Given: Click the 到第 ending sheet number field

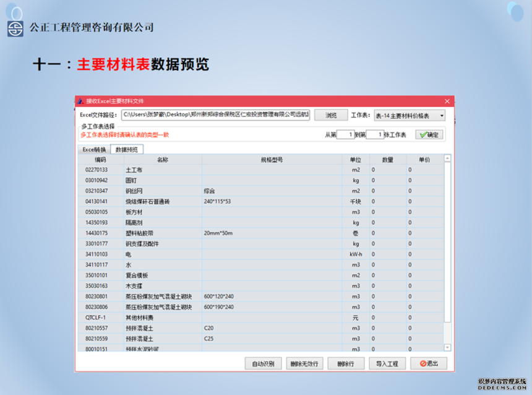Looking at the screenshot, I should pyautogui.click(x=375, y=134).
